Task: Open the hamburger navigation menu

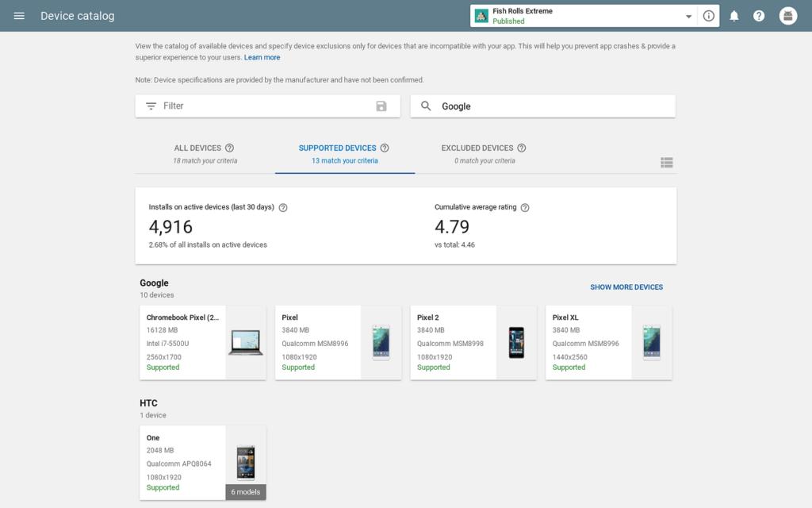Action: coord(19,16)
